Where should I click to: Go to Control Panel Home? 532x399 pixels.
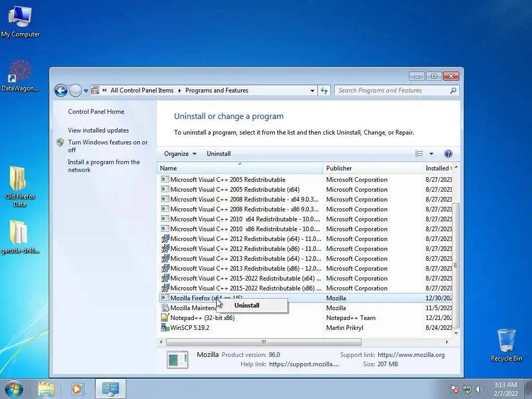point(96,112)
